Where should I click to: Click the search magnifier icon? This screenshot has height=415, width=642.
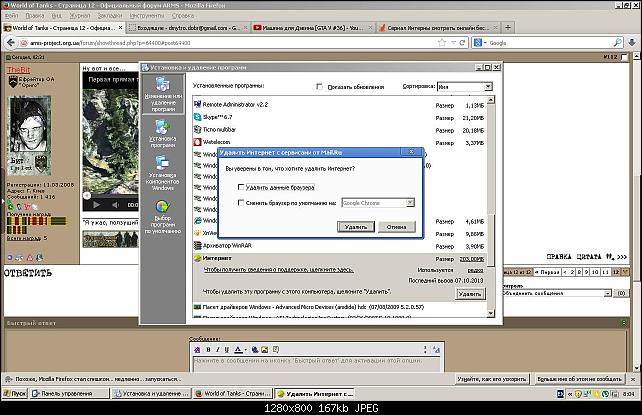pos(618,43)
